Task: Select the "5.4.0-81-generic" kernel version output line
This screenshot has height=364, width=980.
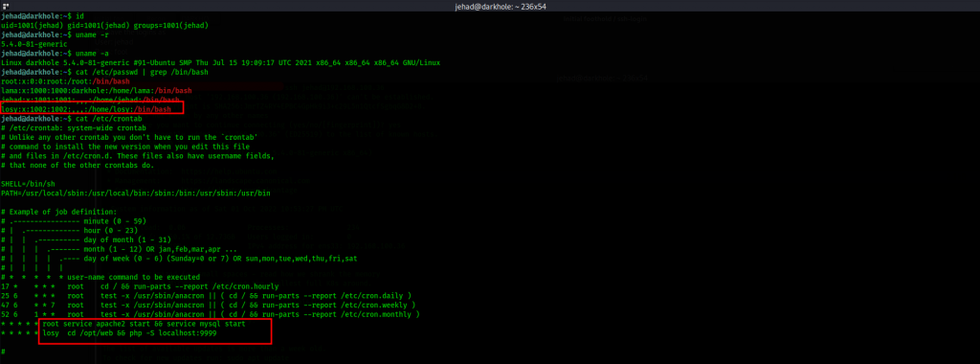Action: [33, 44]
